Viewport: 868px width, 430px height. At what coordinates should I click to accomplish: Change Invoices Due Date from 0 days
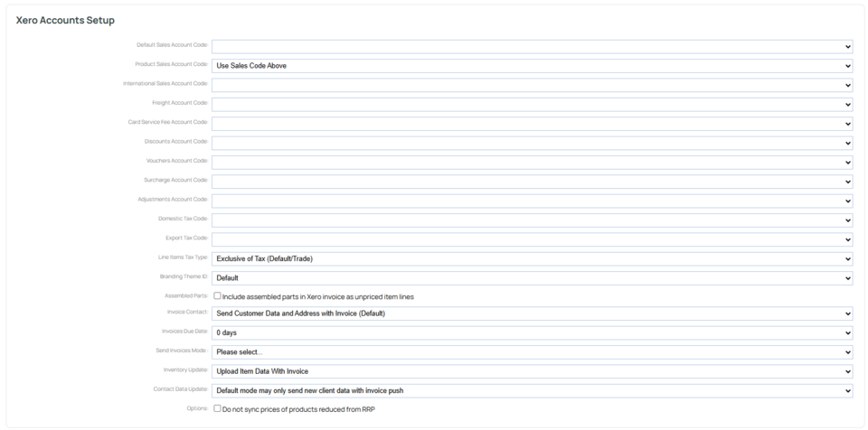532,332
